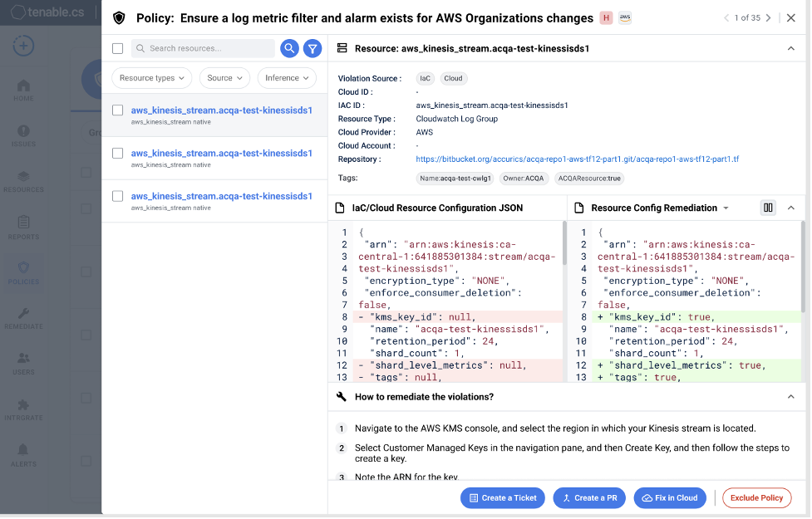Open the filter funnel button
This screenshot has width=812, height=519.
coord(312,49)
